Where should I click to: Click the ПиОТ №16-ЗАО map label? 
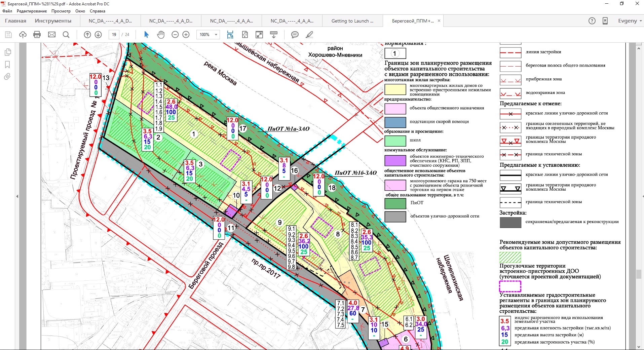pyautogui.click(x=355, y=173)
